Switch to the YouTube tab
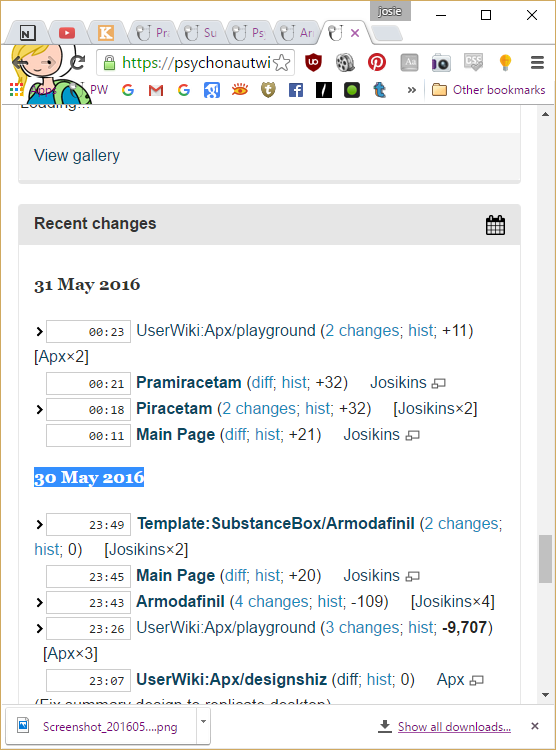 (67, 33)
